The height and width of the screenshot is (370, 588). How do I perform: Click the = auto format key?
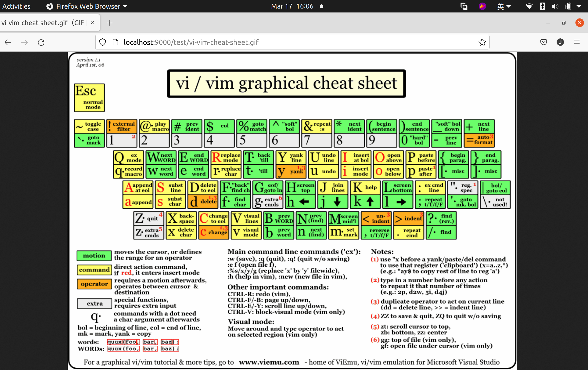tap(479, 140)
